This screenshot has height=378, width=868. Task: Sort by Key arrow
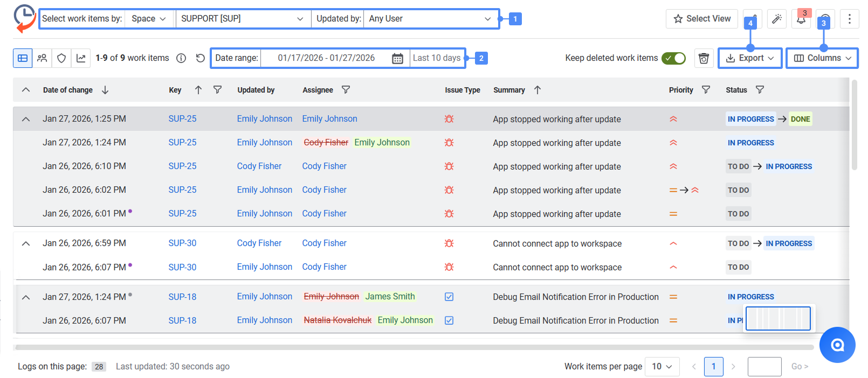coord(198,90)
